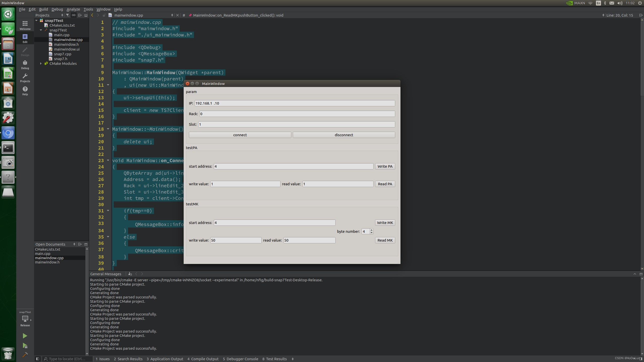
Task: Expand the CMake Modules tree item
Action: pos(40,63)
